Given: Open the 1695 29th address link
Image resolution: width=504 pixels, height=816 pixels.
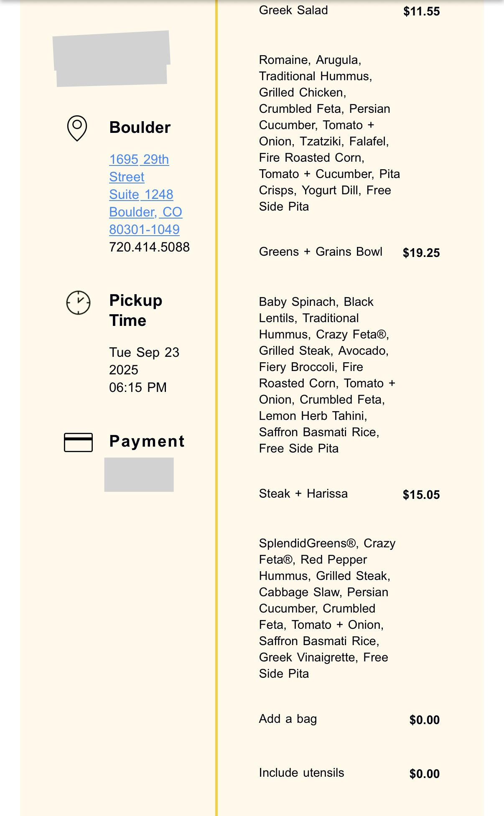Looking at the screenshot, I should [139, 159].
